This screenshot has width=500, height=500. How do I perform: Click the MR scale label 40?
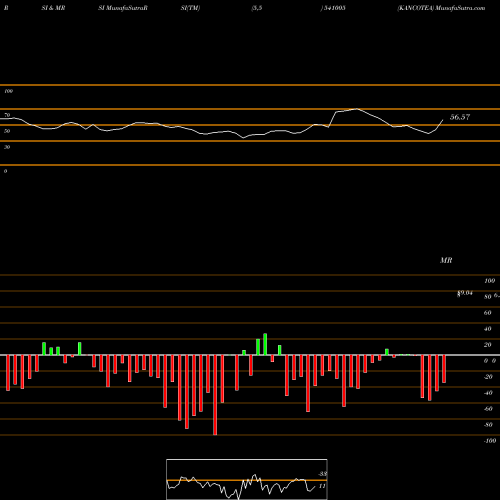(488, 329)
